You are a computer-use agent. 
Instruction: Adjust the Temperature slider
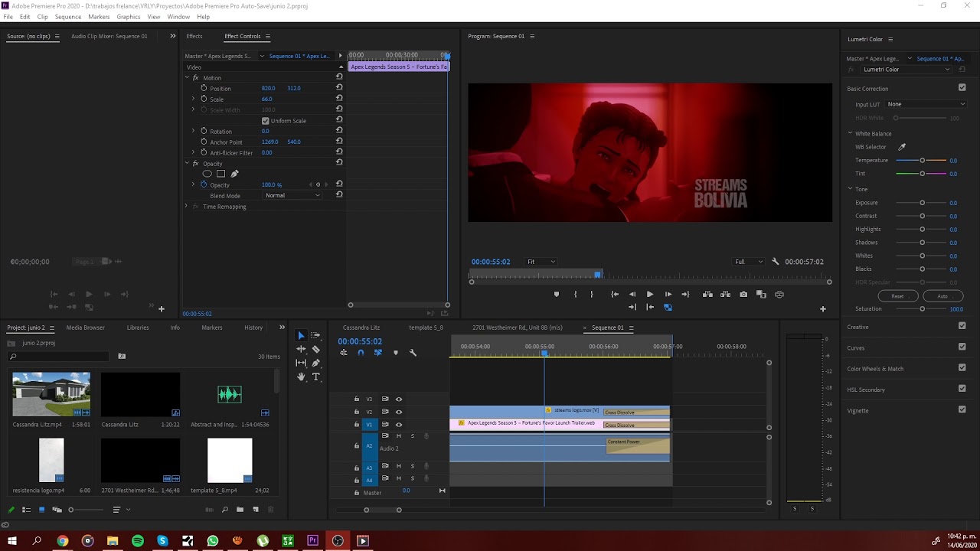pyautogui.click(x=921, y=161)
